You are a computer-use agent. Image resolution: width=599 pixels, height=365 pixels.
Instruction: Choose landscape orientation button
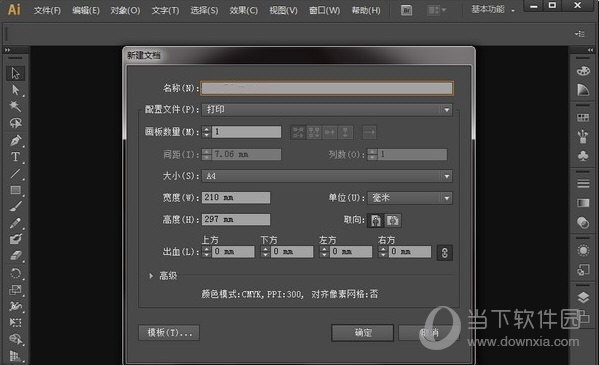pyautogui.click(x=393, y=221)
